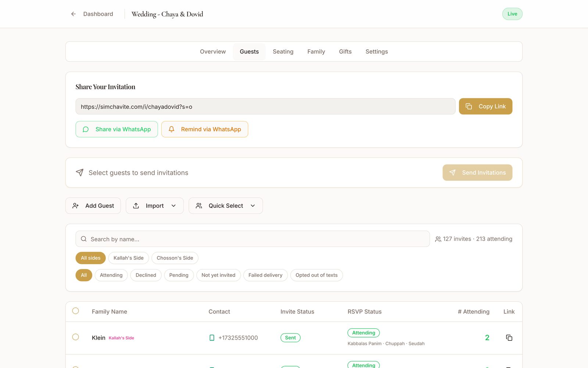Click the Live status badge
The width and height of the screenshot is (588, 368).
pyautogui.click(x=512, y=14)
